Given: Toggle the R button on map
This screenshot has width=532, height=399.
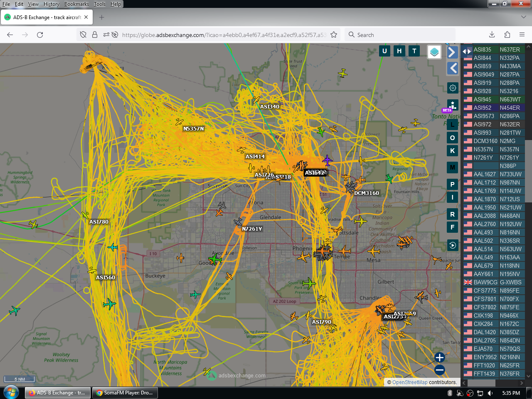Looking at the screenshot, I should pyautogui.click(x=453, y=214).
